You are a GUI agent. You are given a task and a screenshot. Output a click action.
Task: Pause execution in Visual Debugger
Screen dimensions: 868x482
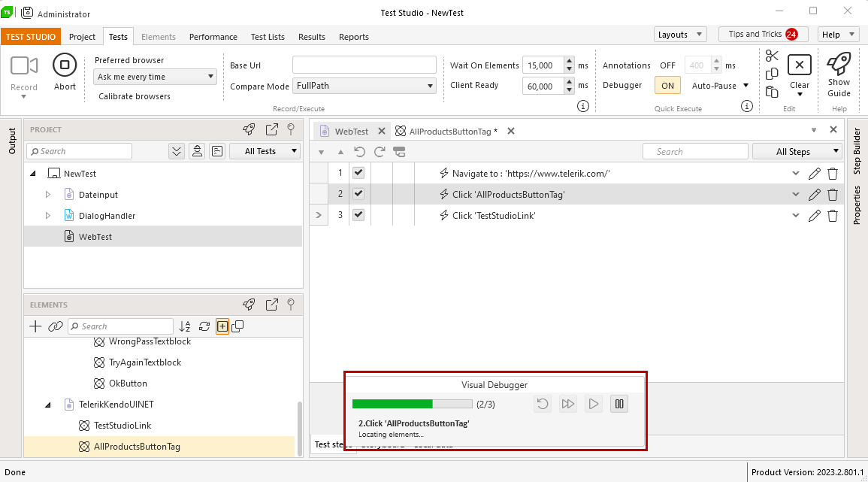pos(619,404)
